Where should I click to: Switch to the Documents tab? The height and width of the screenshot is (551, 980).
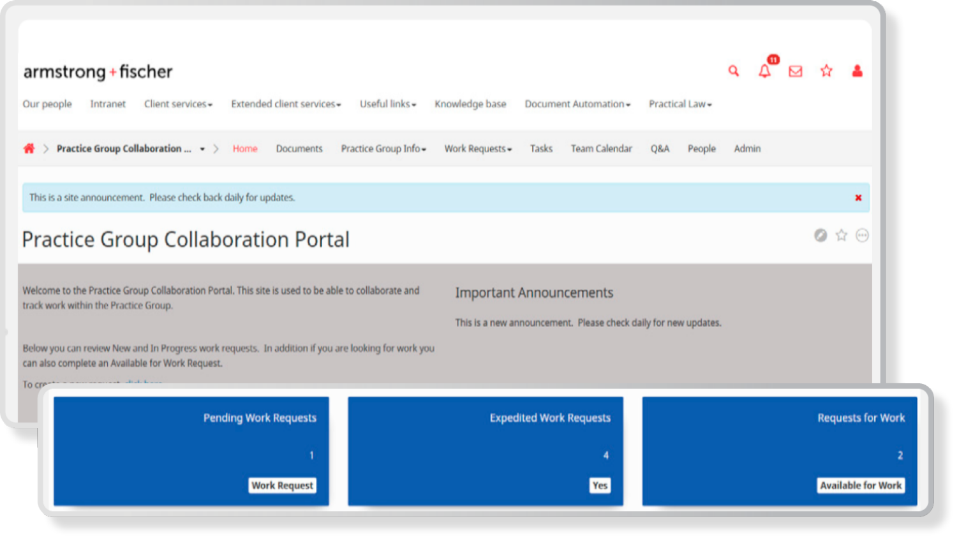(299, 149)
